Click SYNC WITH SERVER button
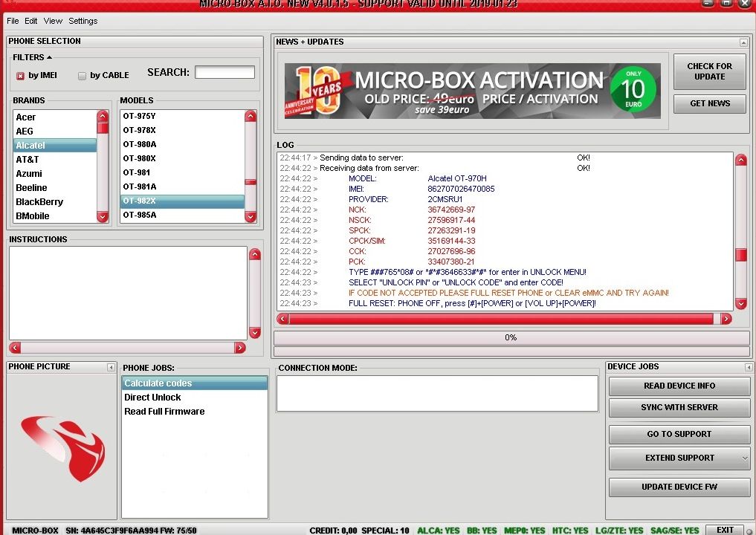 [x=679, y=408]
